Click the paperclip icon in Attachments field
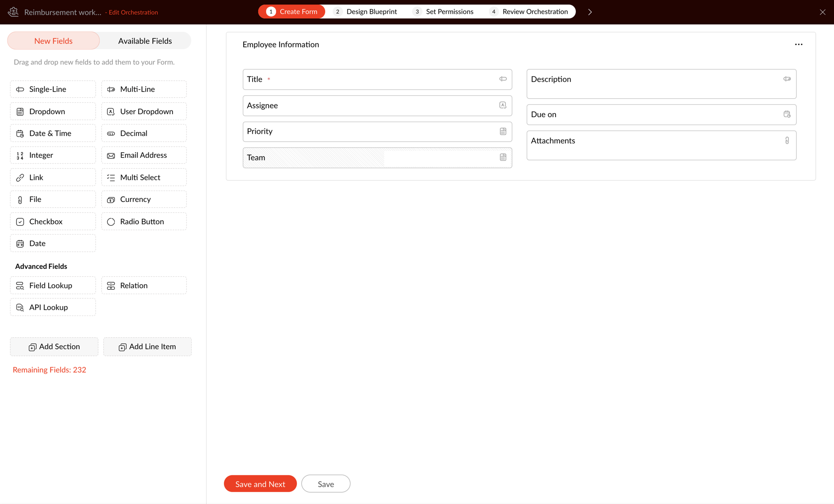 point(787,140)
